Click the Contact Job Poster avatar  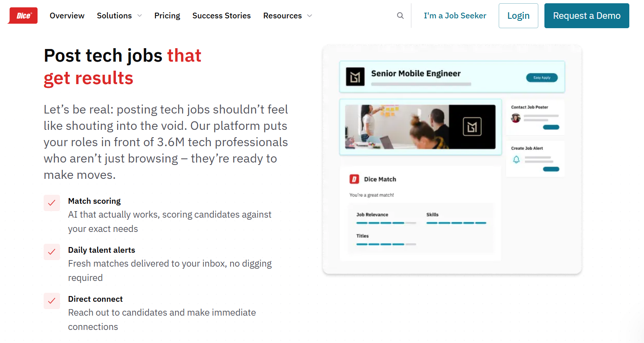click(516, 118)
